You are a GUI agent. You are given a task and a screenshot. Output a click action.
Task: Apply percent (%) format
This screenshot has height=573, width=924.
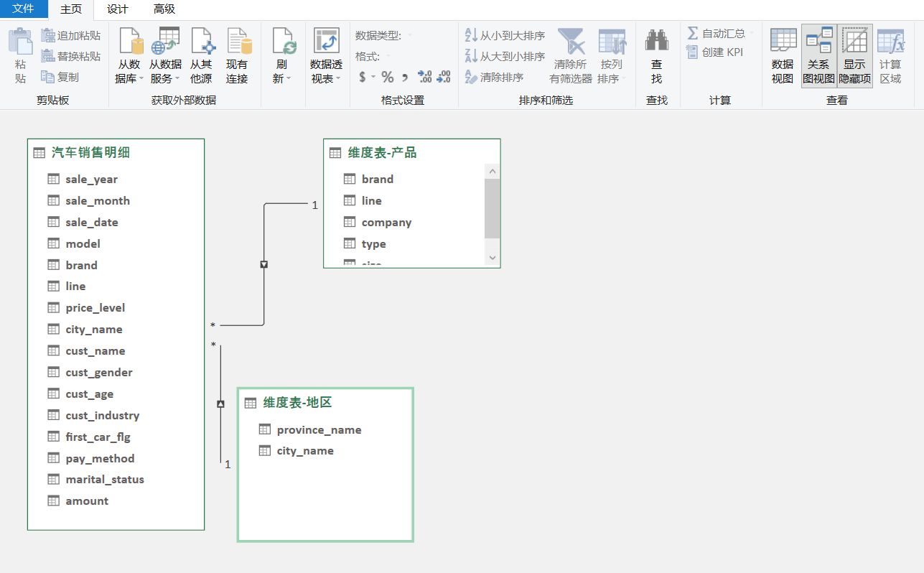click(388, 77)
